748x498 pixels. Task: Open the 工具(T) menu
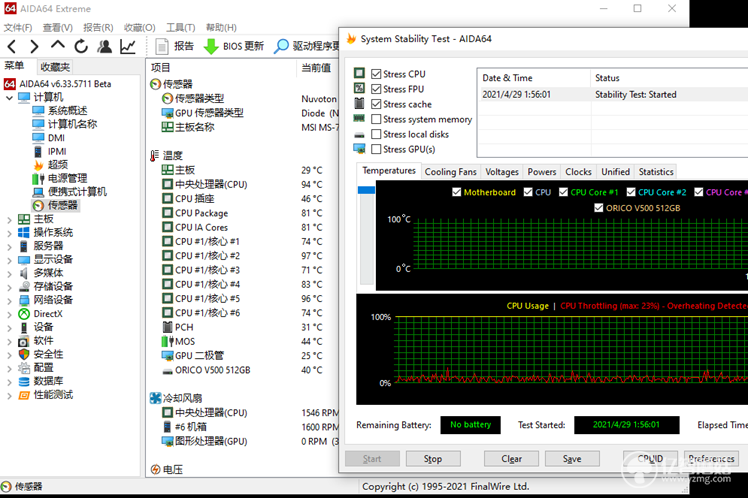(181, 28)
